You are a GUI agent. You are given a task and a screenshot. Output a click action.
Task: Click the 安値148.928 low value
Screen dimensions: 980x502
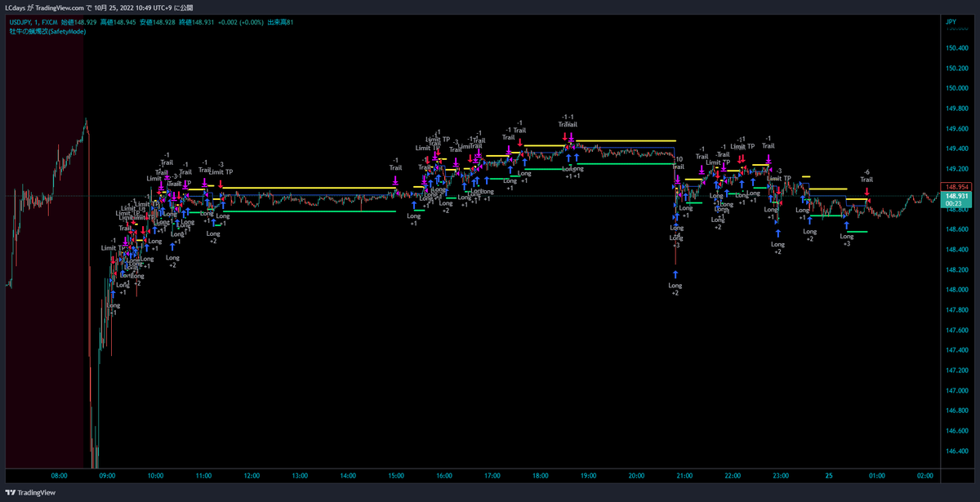tap(157, 20)
